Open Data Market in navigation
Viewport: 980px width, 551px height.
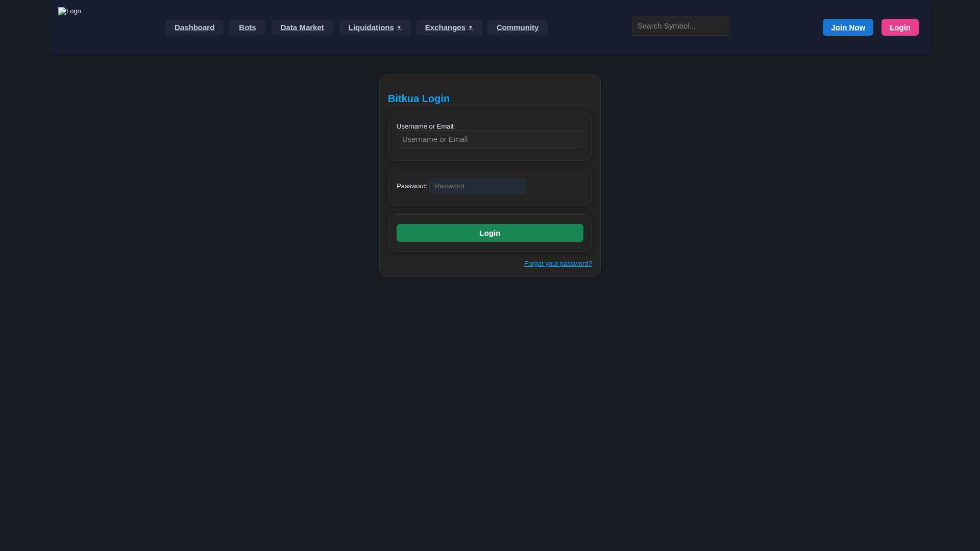point(302,27)
